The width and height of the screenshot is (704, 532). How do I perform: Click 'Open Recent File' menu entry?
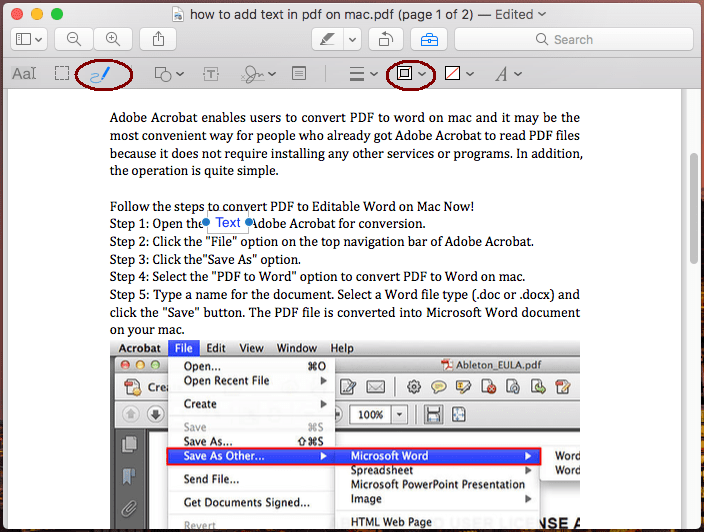click(251, 381)
